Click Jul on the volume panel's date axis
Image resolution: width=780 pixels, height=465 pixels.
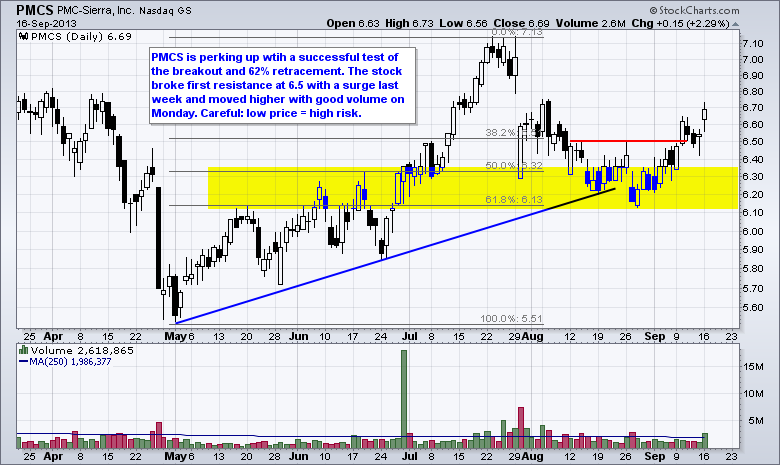pyautogui.click(x=409, y=456)
